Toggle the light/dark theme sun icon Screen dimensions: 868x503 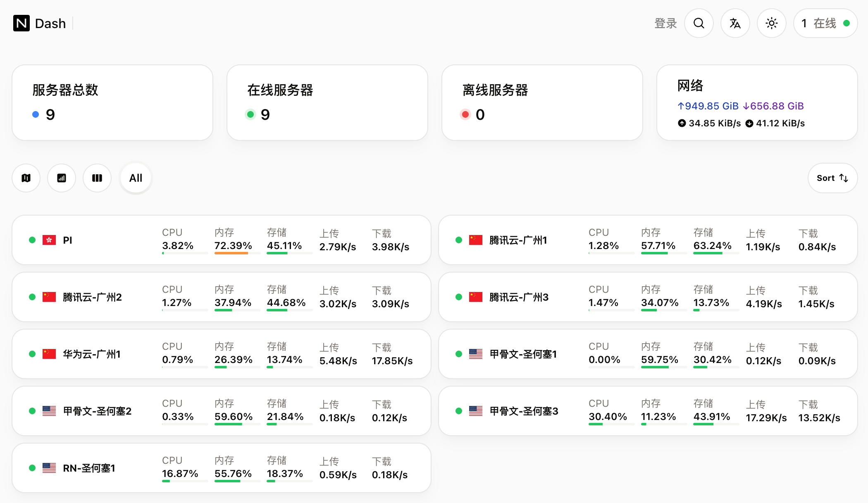771,23
